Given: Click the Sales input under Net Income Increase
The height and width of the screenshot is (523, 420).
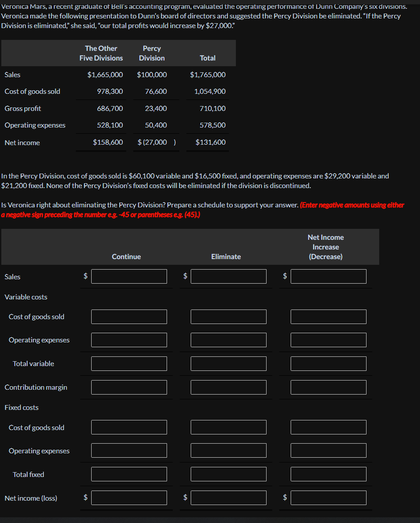Looking at the screenshot, I should click(x=328, y=276).
